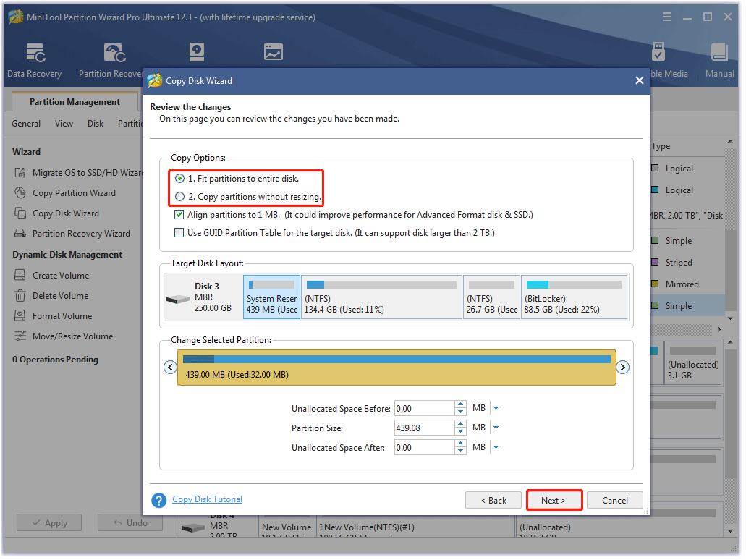This screenshot has width=746, height=560.
Task: Open unit dropdown for Unallocated Space Before
Action: coord(496,408)
